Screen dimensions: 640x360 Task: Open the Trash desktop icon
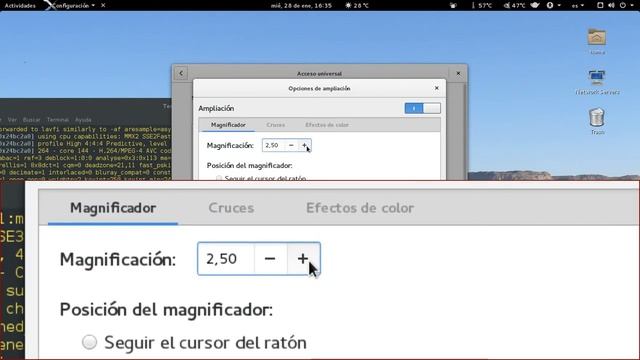[597, 117]
